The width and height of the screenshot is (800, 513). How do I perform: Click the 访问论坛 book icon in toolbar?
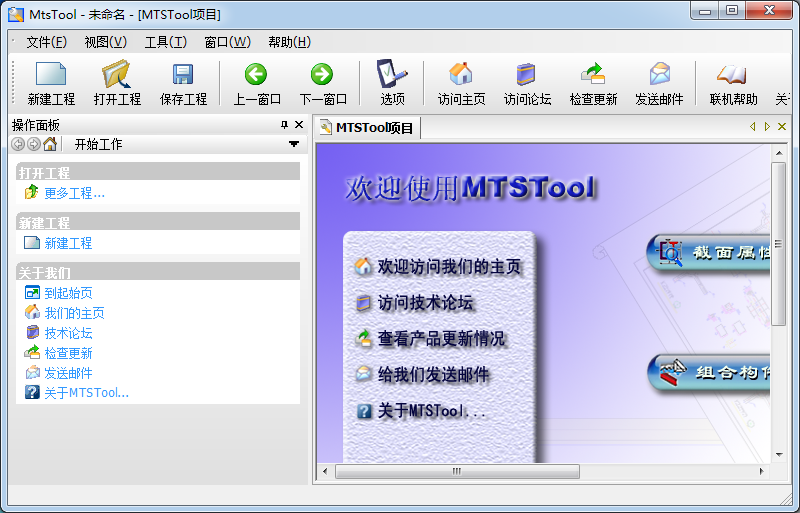(x=526, y=75)
